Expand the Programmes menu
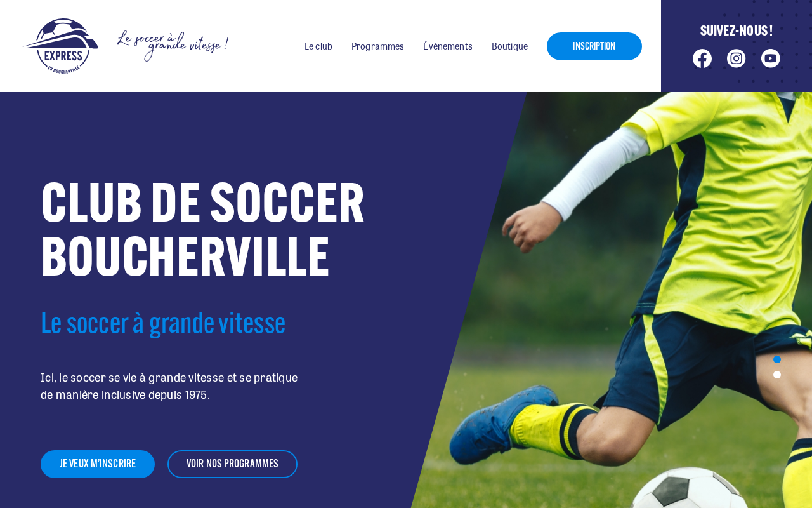The image size is (812, 508). 377,46
